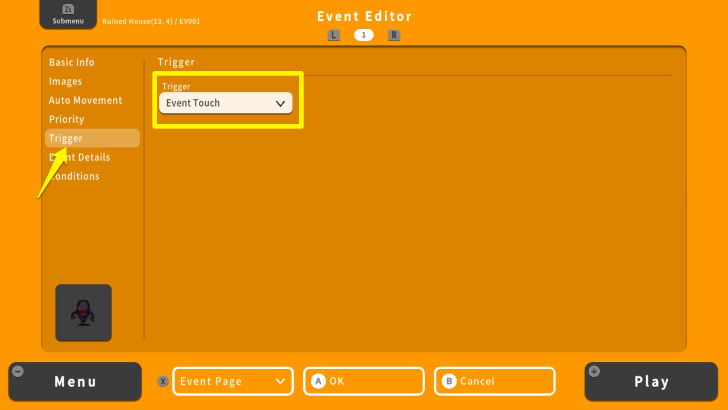The width and height of the screenshot is (728, 410).
Task: Open the Images section
Action: click(x=65, y=81)
